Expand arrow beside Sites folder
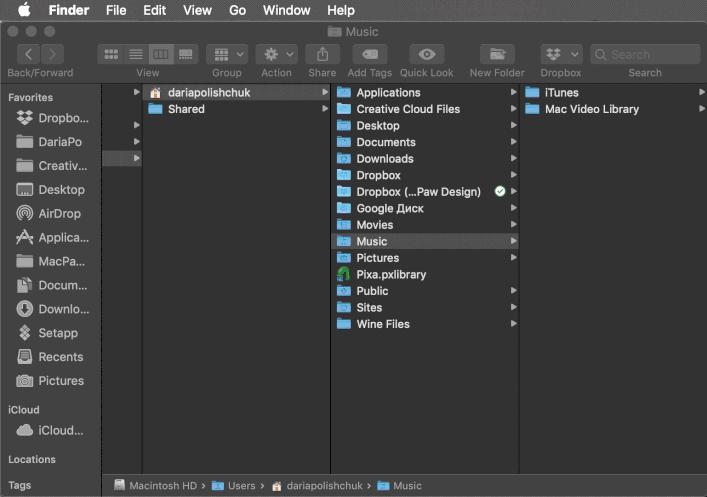This screenshot has width=707, height=497. (513, 307)
